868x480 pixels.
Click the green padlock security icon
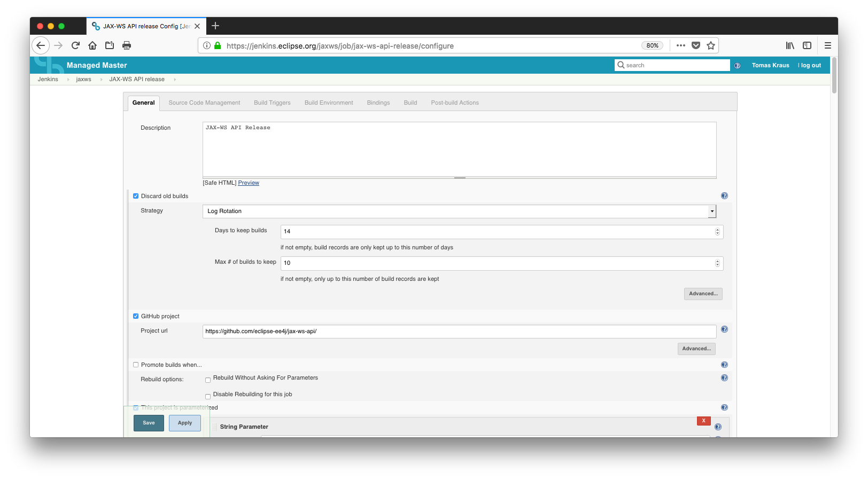[218, 45]
